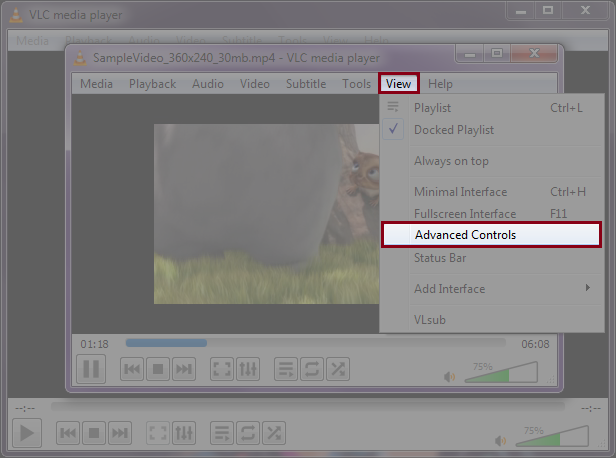Skip to previous media in front window
Screen dimensions: 616x458
click(x=132, y=369)
